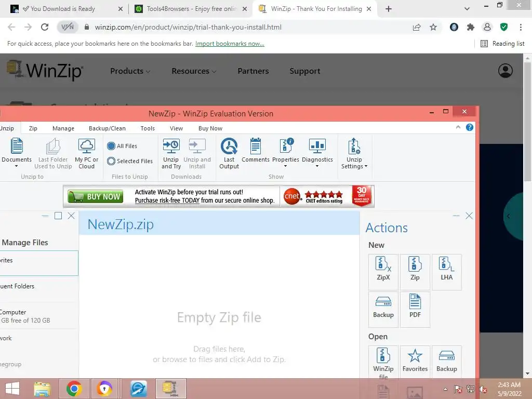Show hidden system tray icons

click(x=445, y=389)
